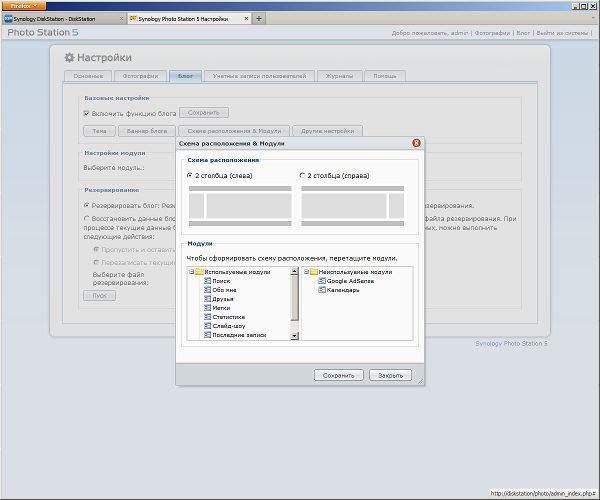The height and width of the screenshot is (500, 600).
Task: Click the Статистика module icon
Action: pyautogui.click(x=207, y=317)
